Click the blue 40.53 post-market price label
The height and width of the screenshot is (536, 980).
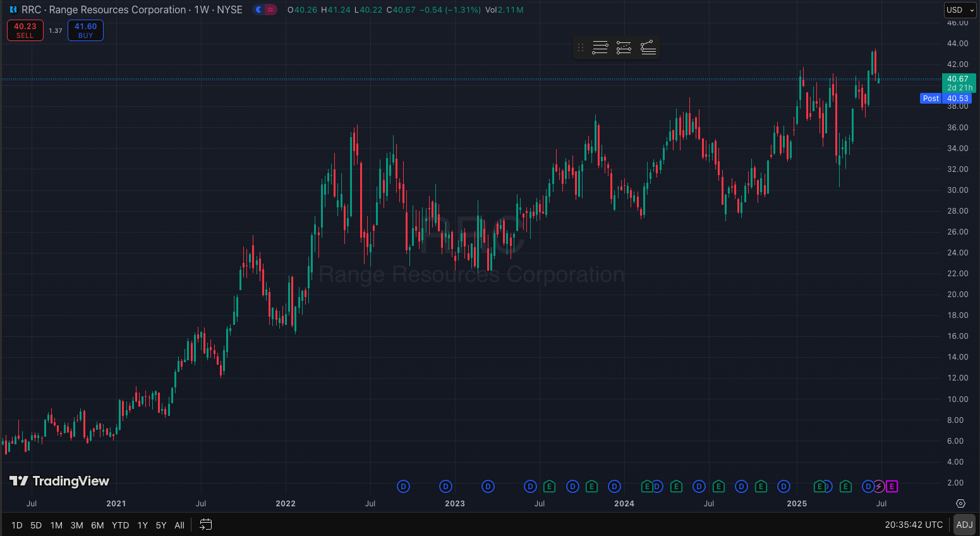[x=958, y=99]
